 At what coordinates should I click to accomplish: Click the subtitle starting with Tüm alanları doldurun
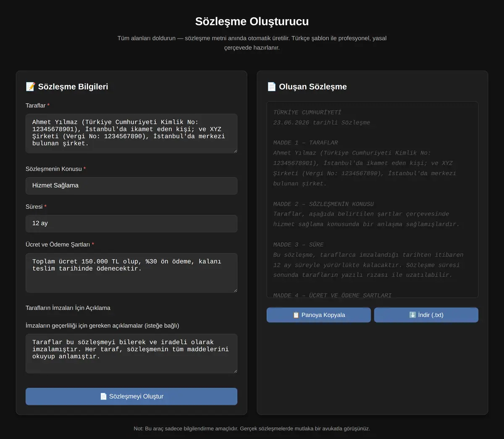click(252, 43)
